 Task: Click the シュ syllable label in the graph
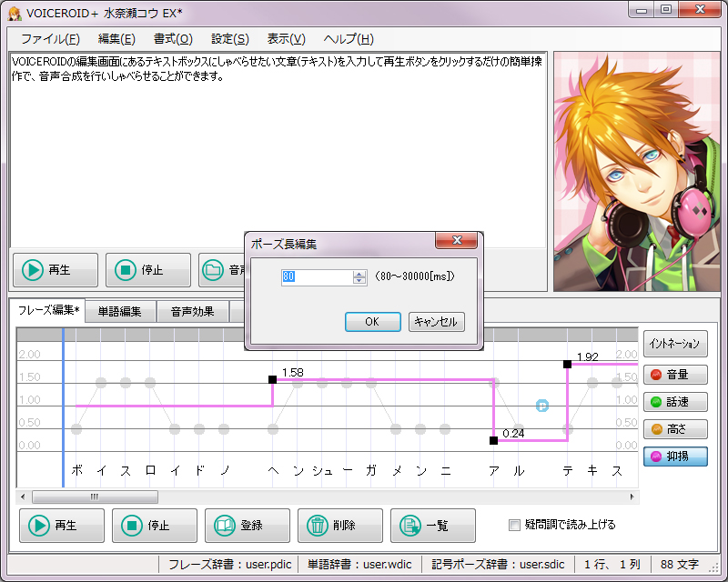point(323,471)
